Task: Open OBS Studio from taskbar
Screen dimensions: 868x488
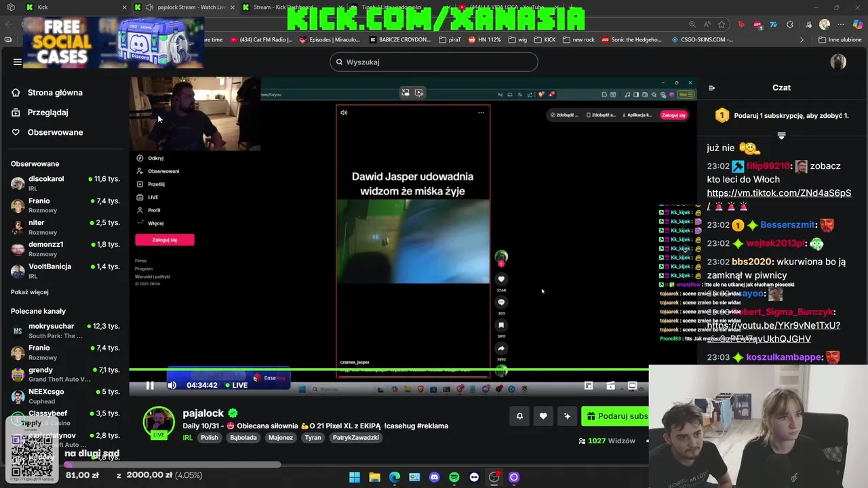Action: coord(494,477)
